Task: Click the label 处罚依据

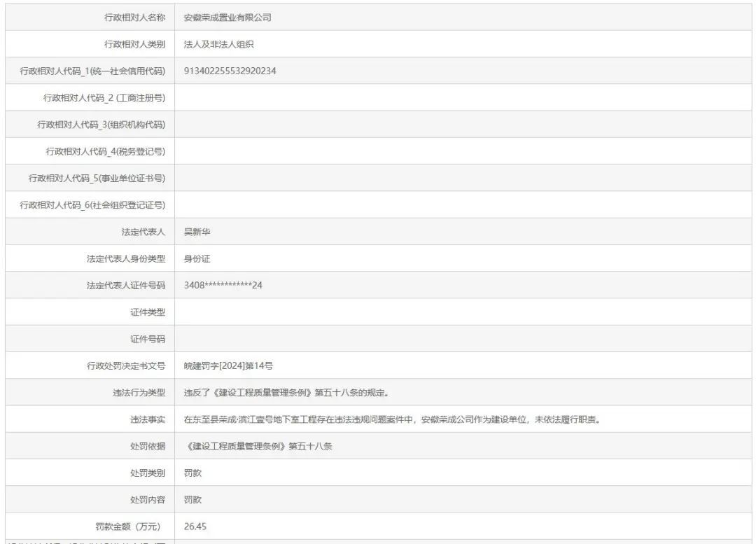Action: coord(148,446)
